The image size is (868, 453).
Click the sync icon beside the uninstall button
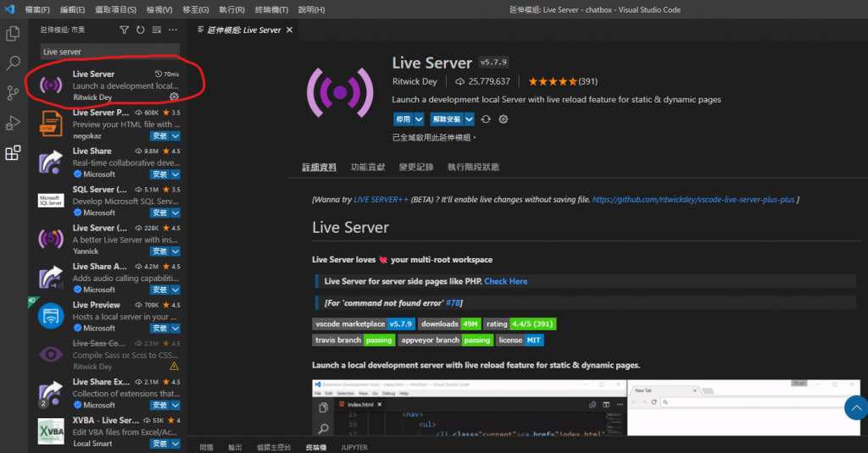click(486, 119)
